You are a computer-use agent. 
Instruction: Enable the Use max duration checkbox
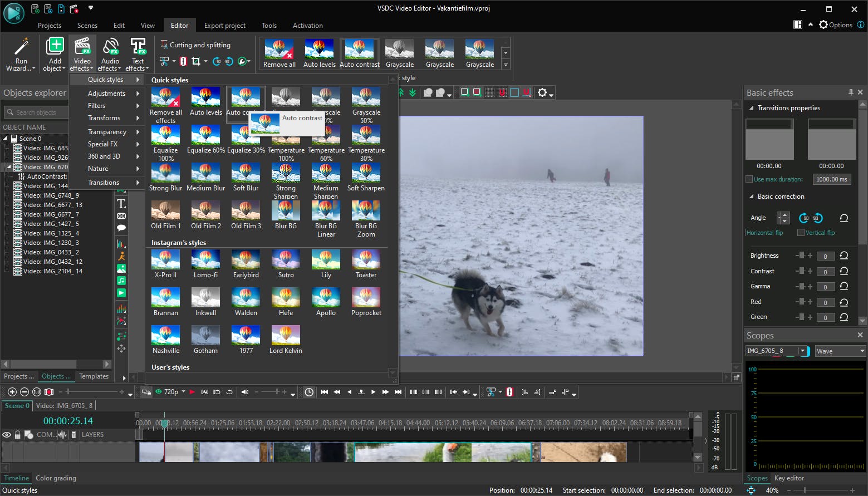point(749,179)
